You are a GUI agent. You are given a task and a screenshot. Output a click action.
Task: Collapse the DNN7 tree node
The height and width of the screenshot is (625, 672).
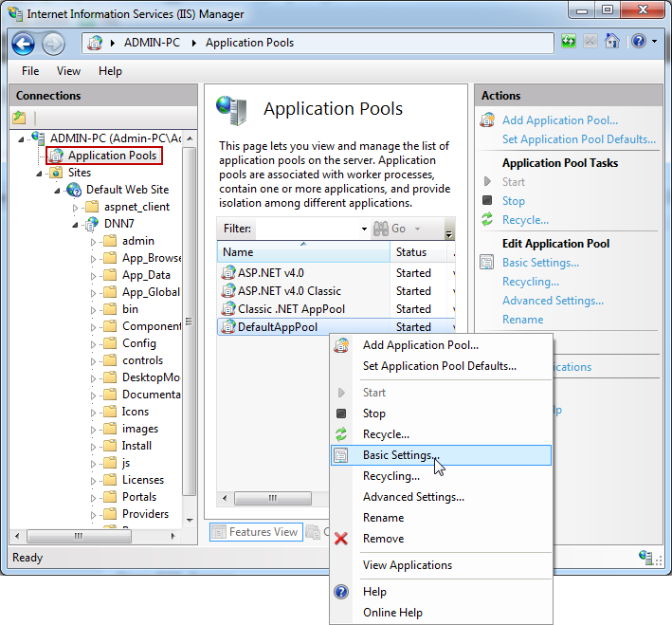75,225
